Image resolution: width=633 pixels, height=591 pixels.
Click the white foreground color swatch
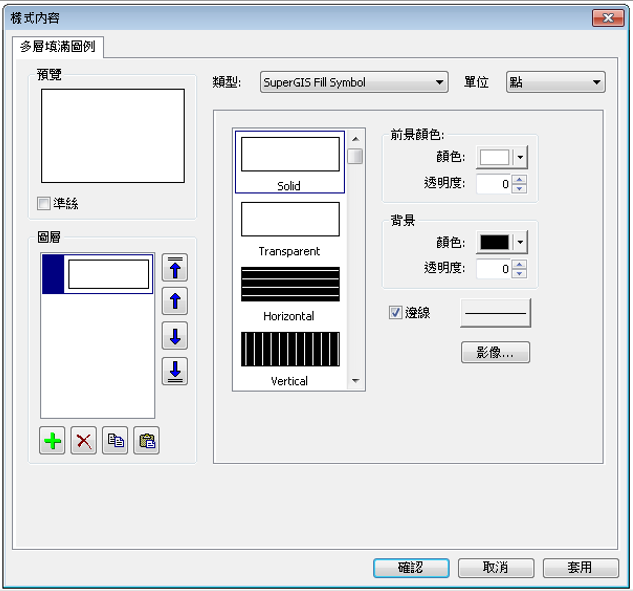tap(495, 157)
